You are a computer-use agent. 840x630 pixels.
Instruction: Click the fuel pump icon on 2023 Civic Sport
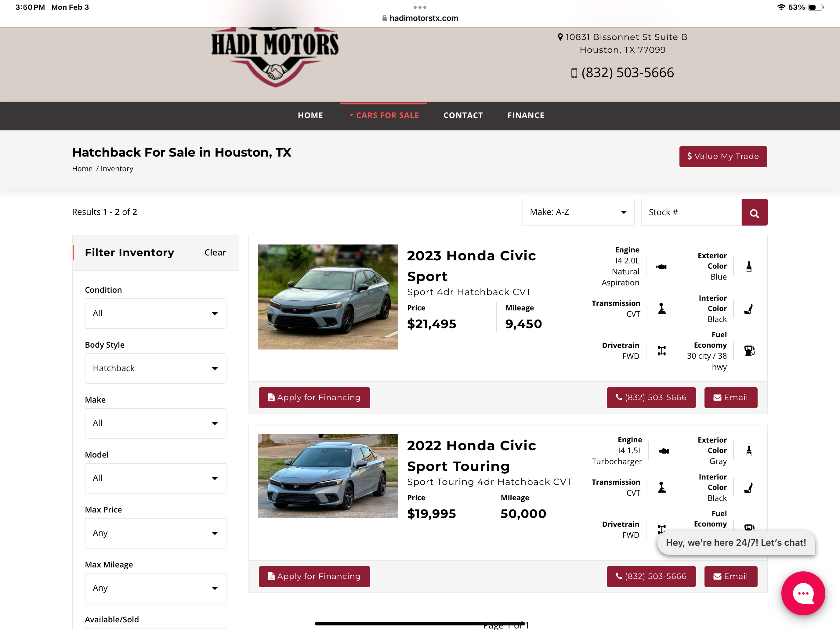[749, 350]
